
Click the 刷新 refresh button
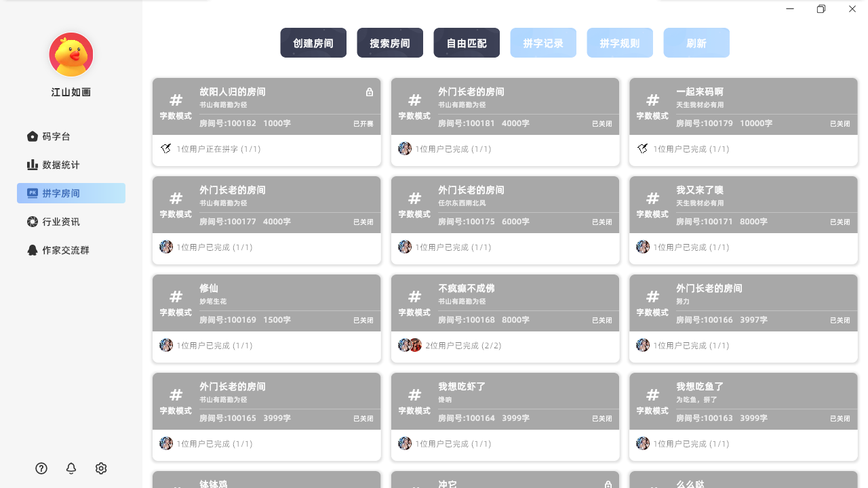tap(696, 43)
